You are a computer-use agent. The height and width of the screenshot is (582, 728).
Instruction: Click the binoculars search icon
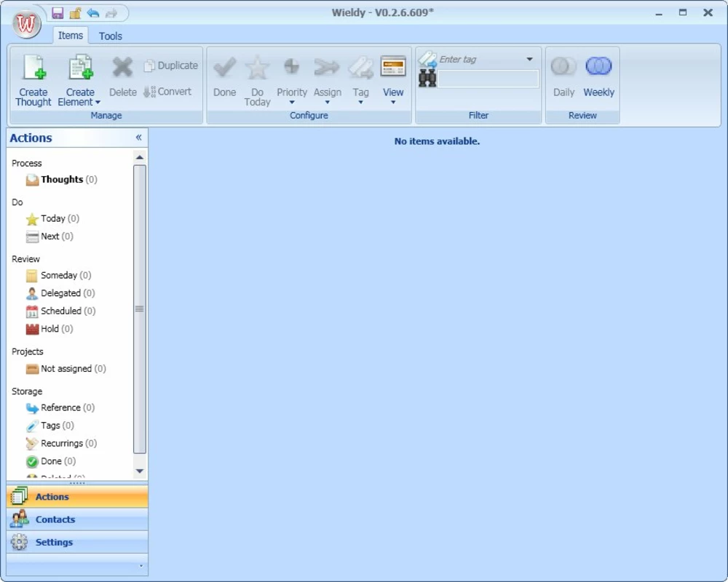tap(427, 79)
